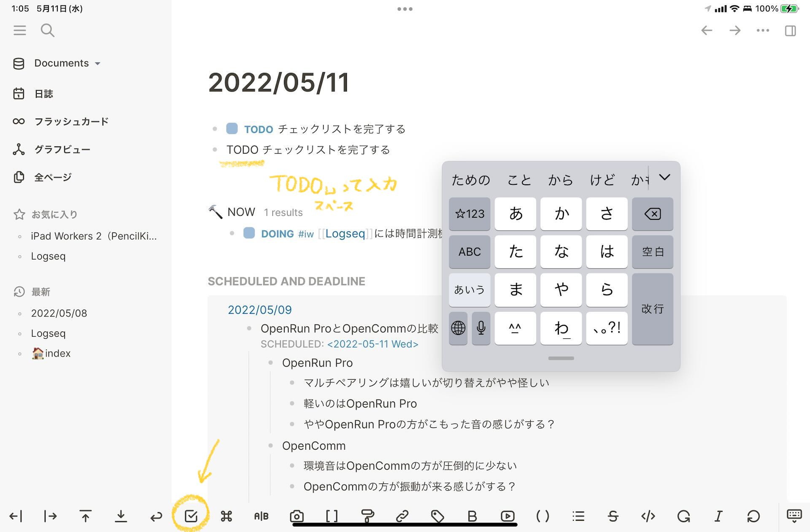Screen dimensions: 810x532
Task: Insert inline code with code icon
Action: point(648,516)
